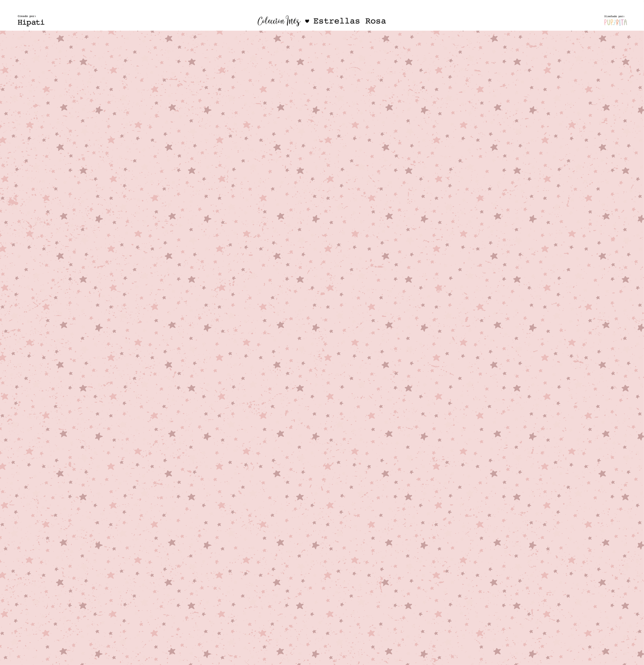
Task: Click the last letter of Hipati
Action: click(x=42, y=22)
